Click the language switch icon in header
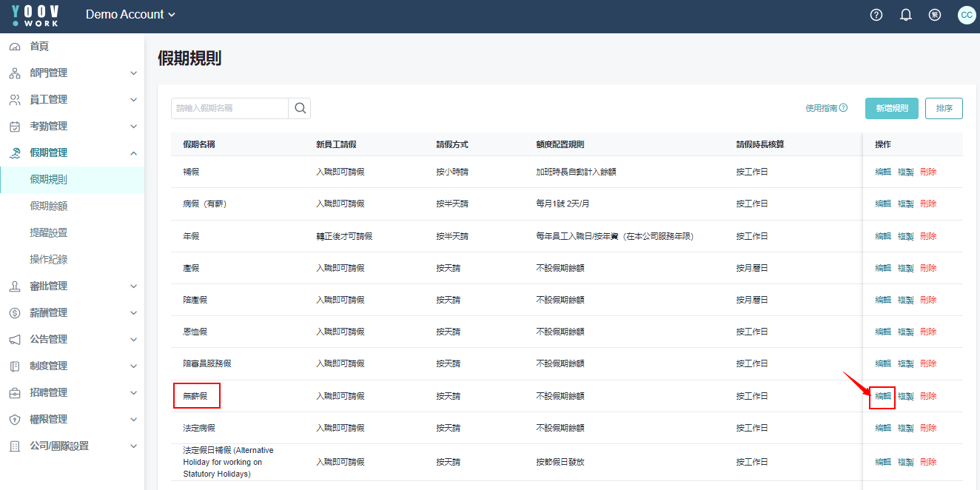Screen dimensions: 980x490 pyautogui.click(x=935, y=15)
